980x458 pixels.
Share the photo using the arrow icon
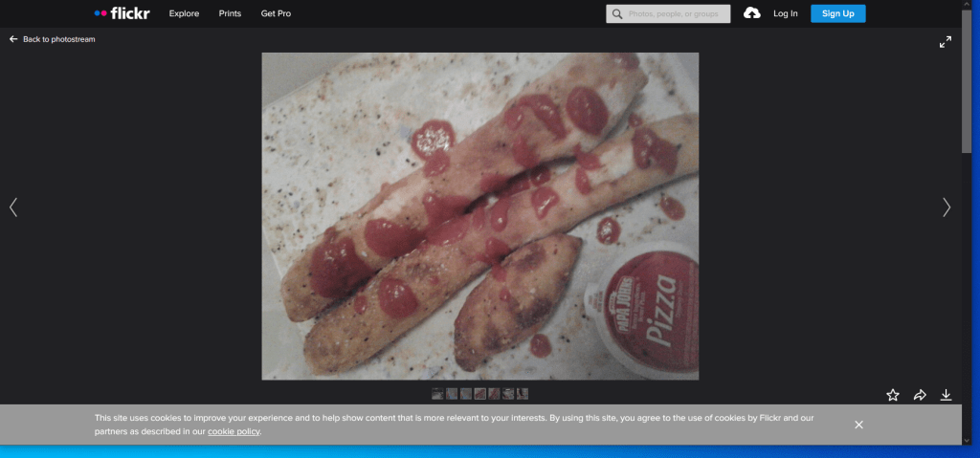pos(920,395)
